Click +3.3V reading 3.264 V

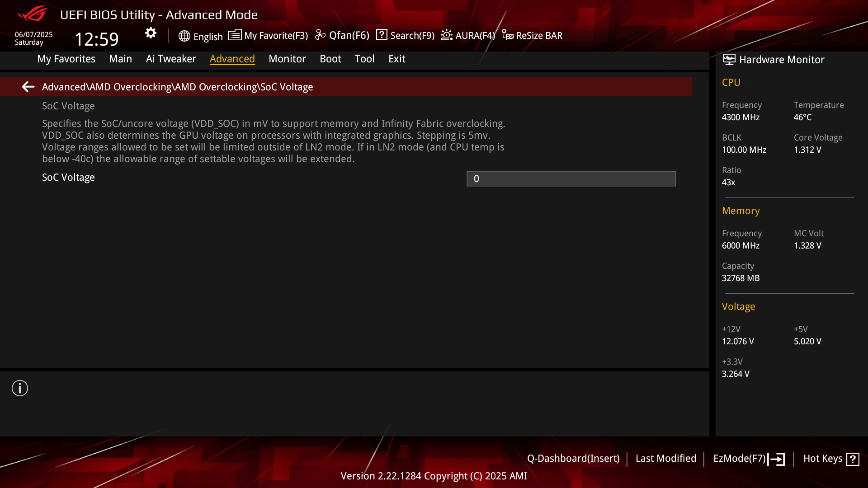[x=736, y=374]
